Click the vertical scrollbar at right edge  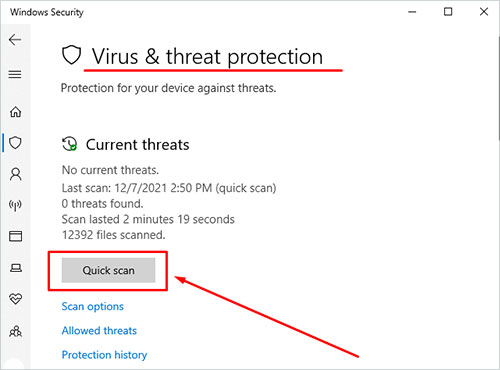[x=499, y=87]
